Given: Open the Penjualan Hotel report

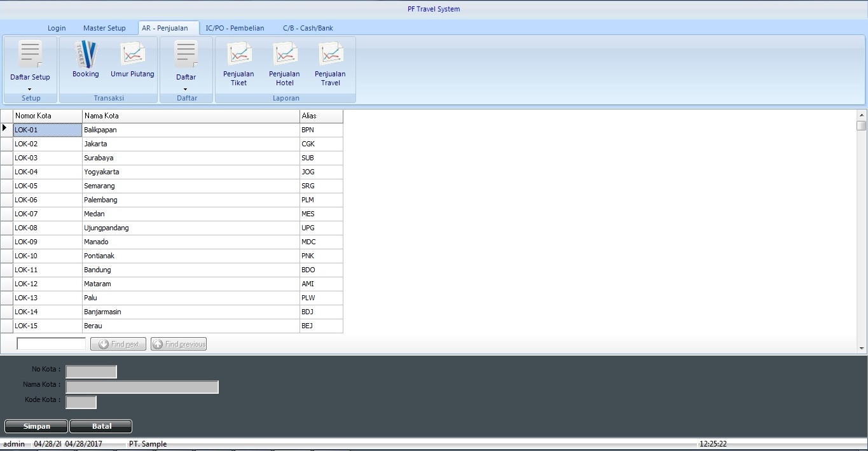Looking at the screenshot, I should 285,55.
